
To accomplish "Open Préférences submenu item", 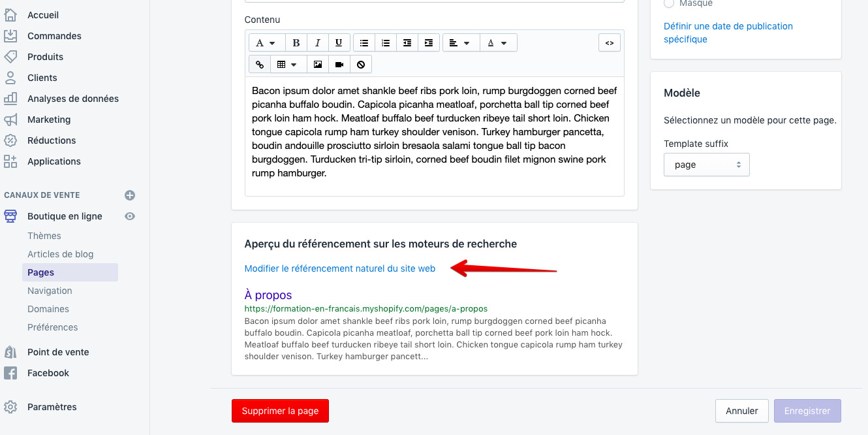I will click(52, 327).
